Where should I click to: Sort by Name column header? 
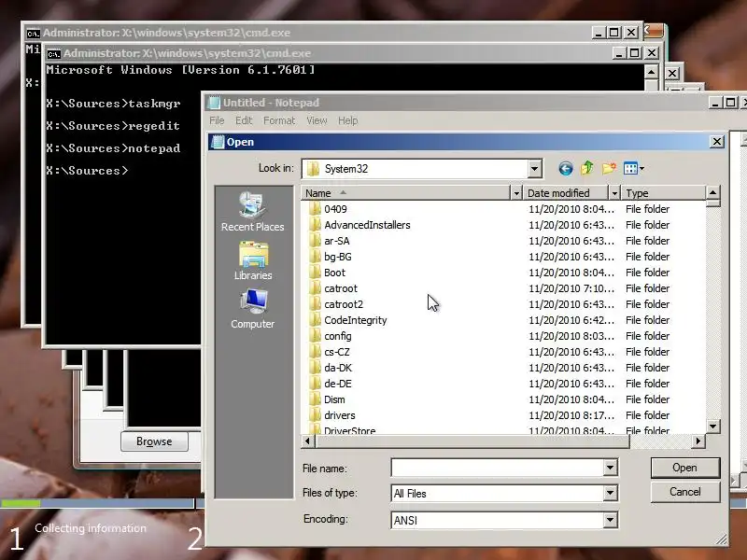pyautogui.click(x=405, y=193)
